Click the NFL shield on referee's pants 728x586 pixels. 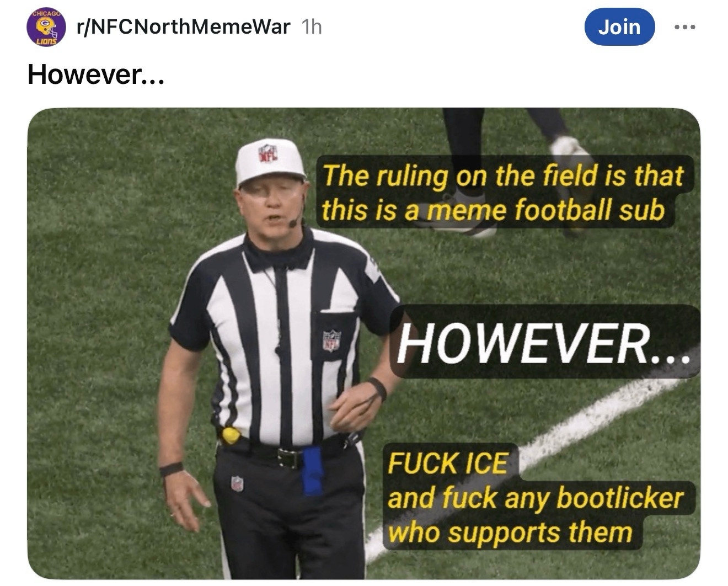pyautogui.click(x=237, y=484)
